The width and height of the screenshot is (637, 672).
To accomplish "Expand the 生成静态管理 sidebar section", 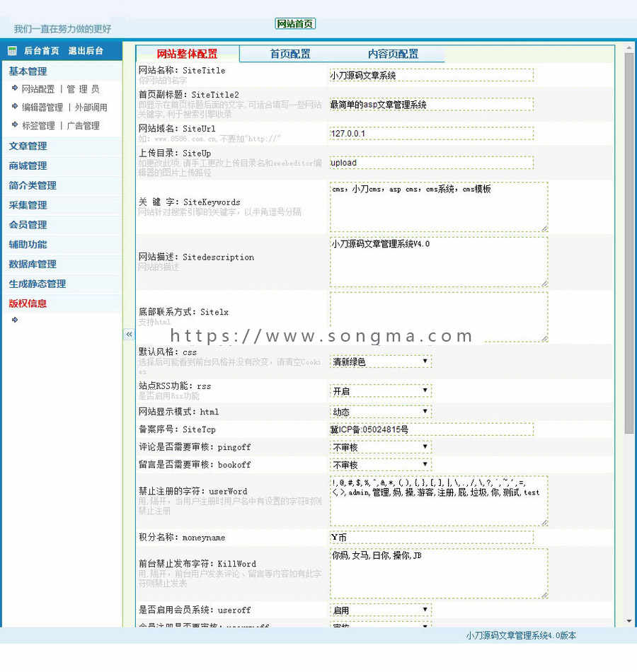I will coord(38,284).
